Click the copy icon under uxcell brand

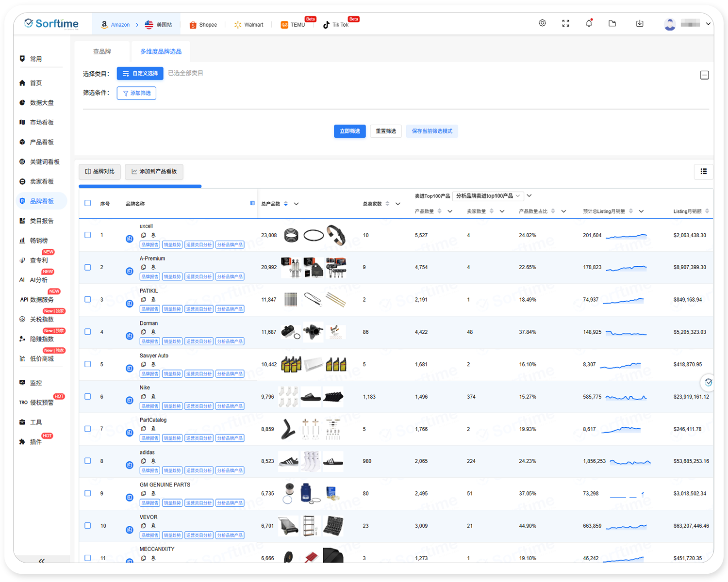[x=144, y=235]
